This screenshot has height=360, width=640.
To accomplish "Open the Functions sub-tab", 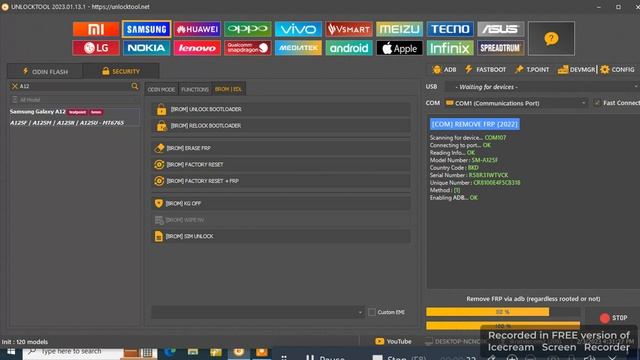I will tap(195, 89).
